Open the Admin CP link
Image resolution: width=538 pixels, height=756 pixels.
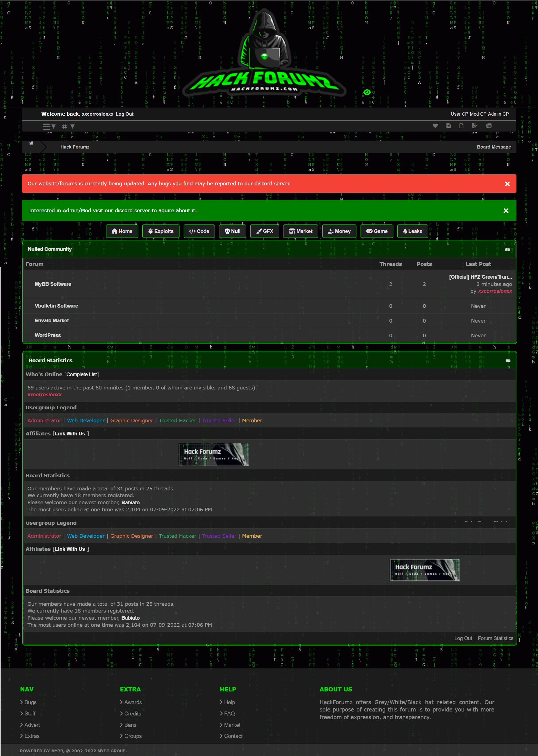pos(498,114)
